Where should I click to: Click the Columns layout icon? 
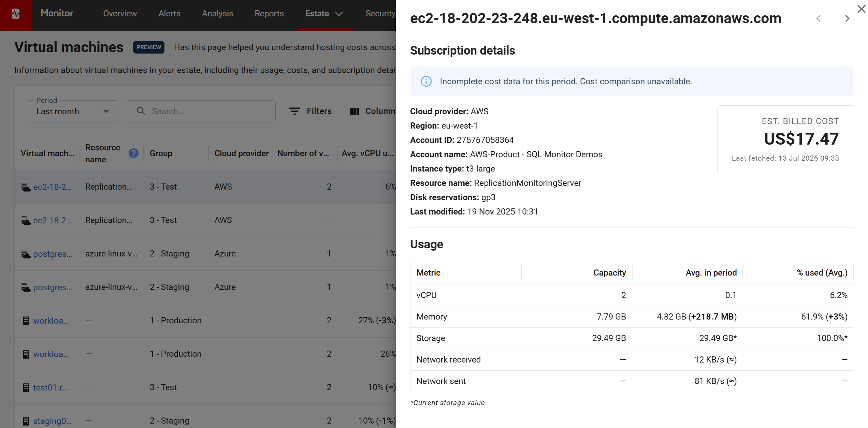pos(355,111)
